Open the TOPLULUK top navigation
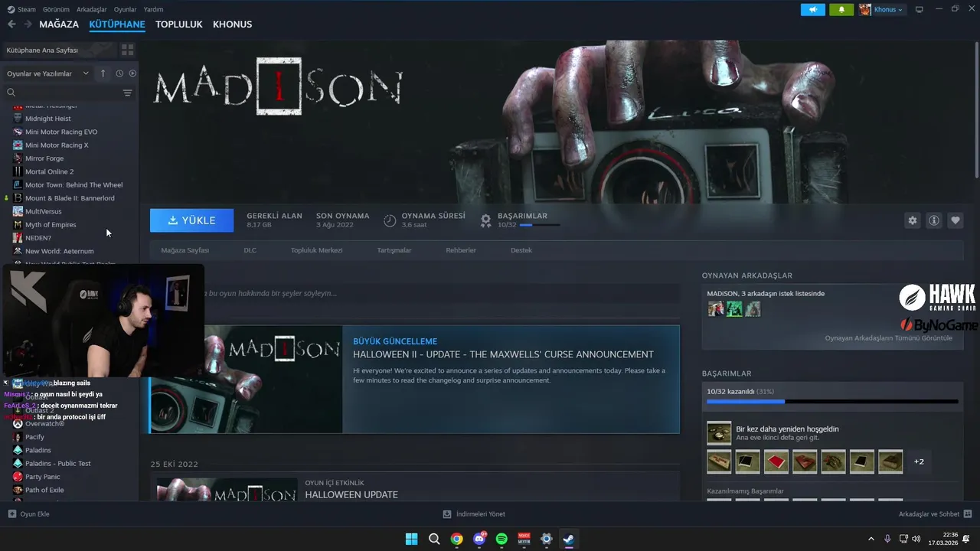This screenshot has width=980, height=551. coord(179,24)
